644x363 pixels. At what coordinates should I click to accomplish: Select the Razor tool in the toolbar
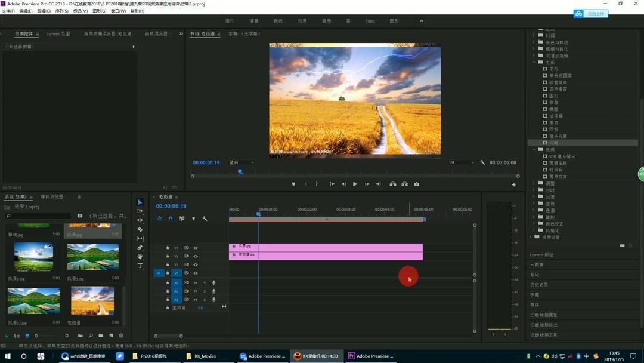pos(140,229)
